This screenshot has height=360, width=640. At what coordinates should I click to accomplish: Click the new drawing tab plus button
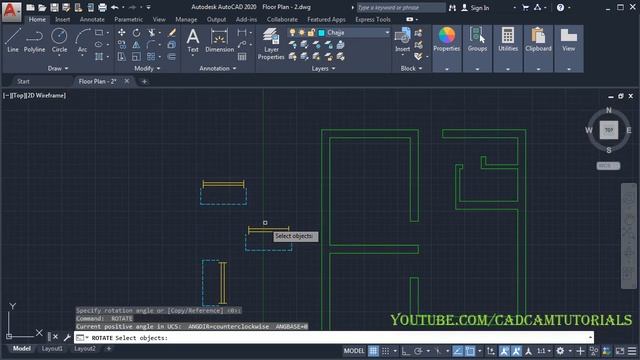pos(144,81)
